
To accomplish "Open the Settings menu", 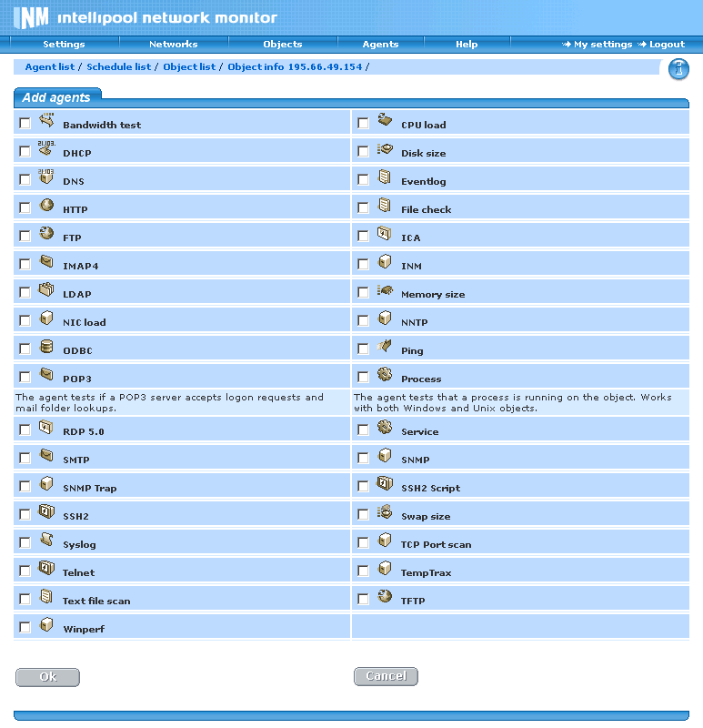I will (x=64, y=44).
